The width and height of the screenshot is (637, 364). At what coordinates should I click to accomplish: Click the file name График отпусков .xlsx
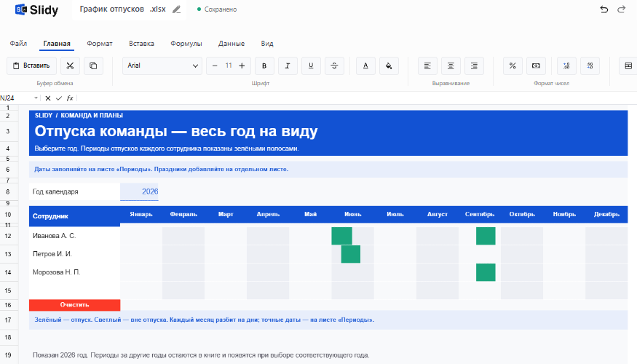[123, 9]
